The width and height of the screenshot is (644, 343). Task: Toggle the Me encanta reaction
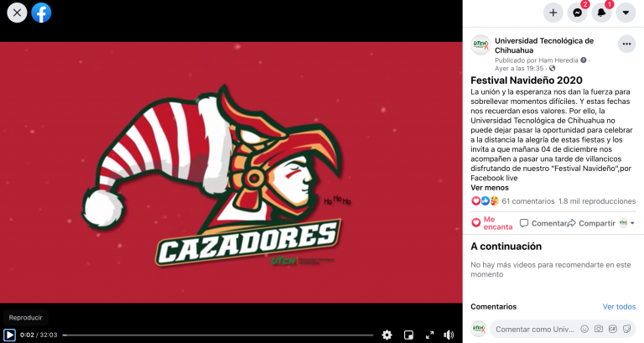pos(492,223)
